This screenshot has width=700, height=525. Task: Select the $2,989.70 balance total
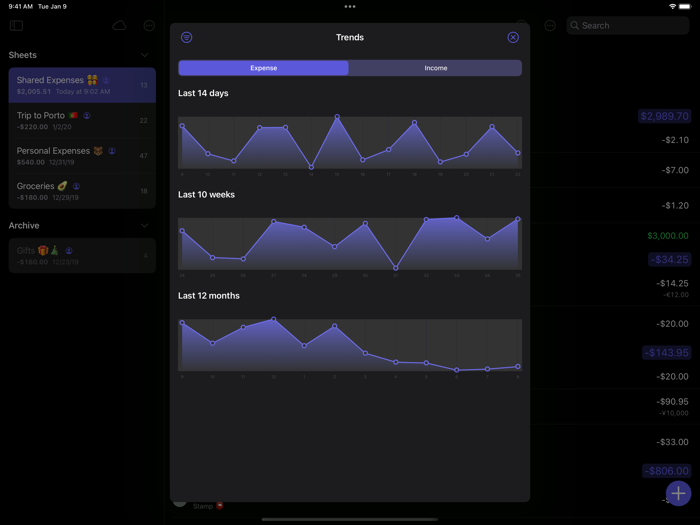click(664, 116)
